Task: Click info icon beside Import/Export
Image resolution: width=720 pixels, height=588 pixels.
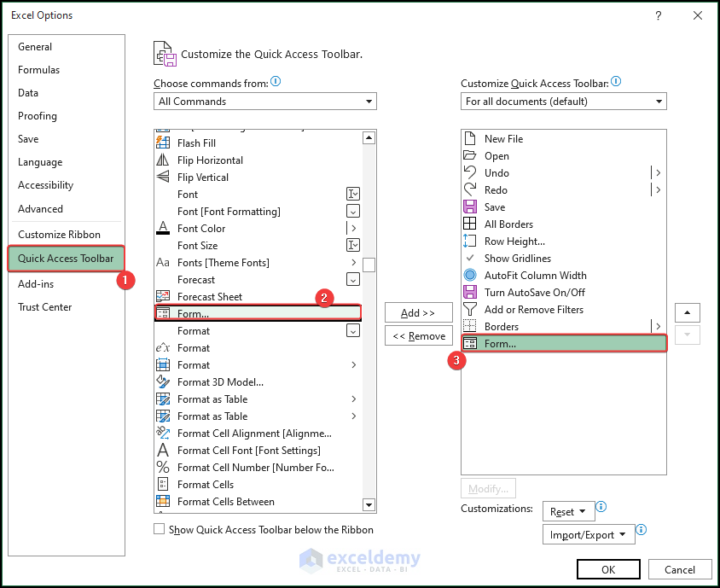Action: (x=642, y=530)
